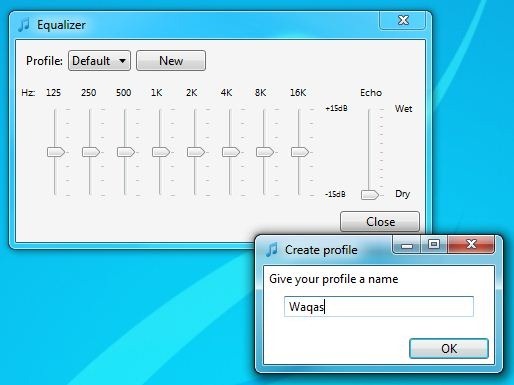Close the Create profile dialog
514x385 pixels.
(x=471, y=244)
